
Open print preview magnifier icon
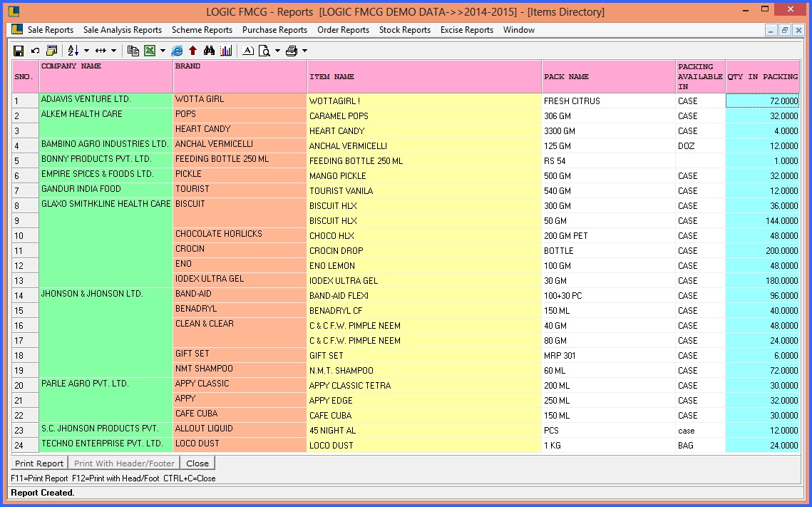click(x=264, y=51)
